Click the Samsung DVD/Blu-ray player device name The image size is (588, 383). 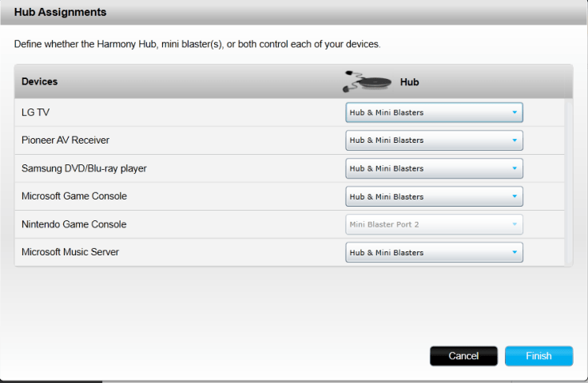pos(84,168)
